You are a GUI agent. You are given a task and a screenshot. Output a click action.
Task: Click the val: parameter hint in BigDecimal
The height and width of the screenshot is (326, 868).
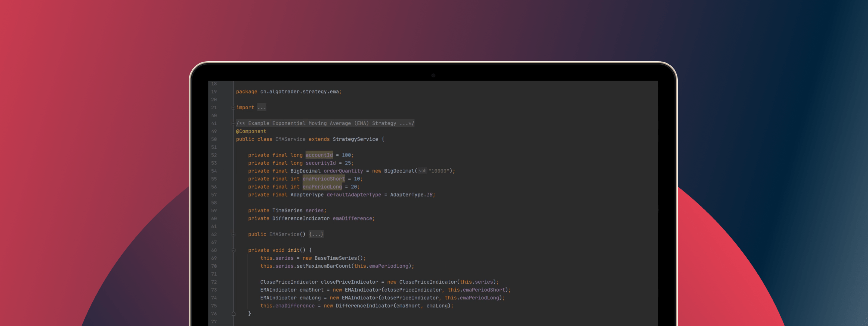pyautogui.click(x=422, y=171)
